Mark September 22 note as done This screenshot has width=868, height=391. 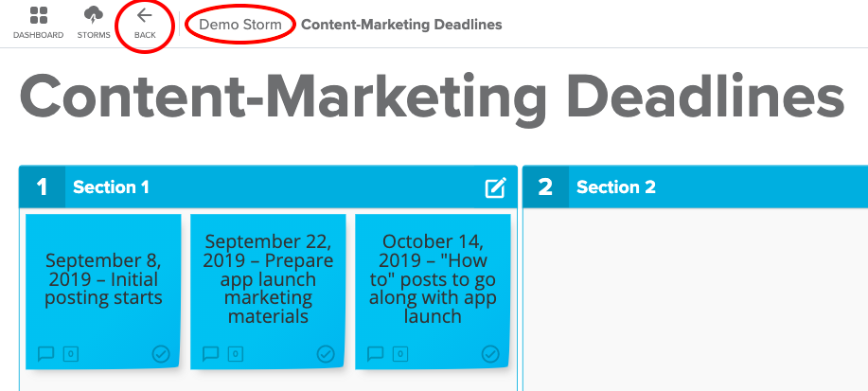tap(326, 354)
